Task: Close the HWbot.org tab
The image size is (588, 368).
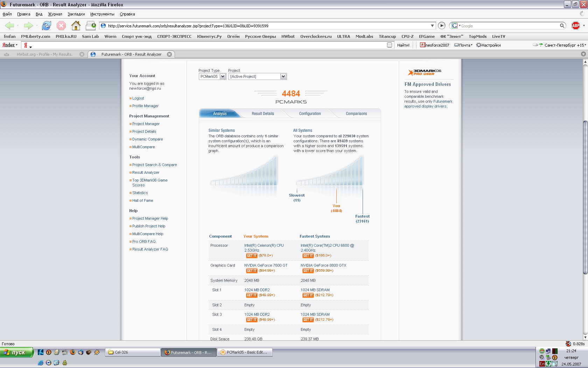Action: pyautogui.click(x=82, y=54)
